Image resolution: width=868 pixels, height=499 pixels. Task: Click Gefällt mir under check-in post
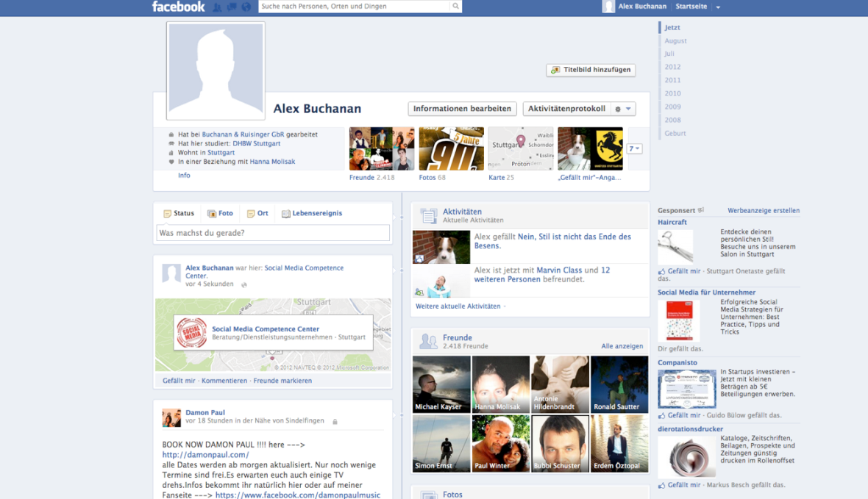coord(179,381)
